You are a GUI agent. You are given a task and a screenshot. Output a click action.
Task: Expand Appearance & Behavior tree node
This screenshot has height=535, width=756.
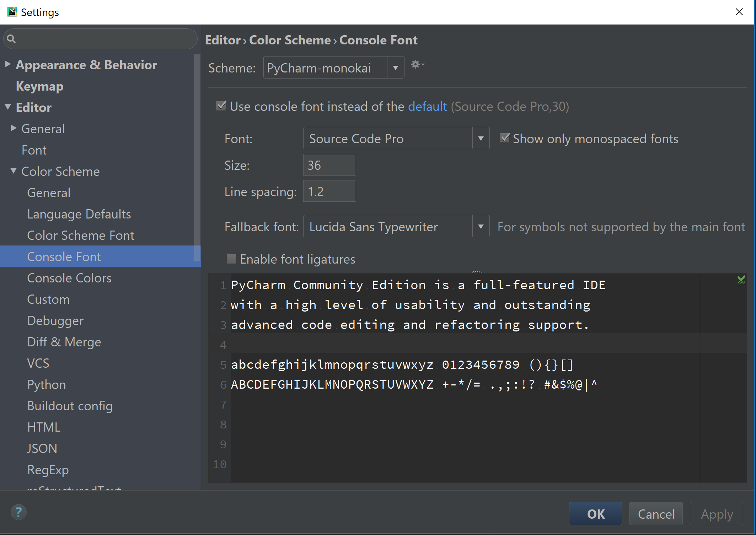(8, 64)
